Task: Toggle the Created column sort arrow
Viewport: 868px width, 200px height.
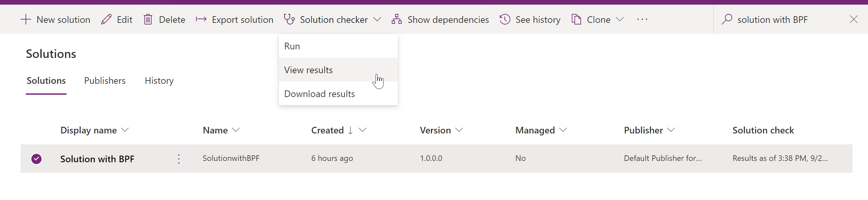Action: [350, 130]
